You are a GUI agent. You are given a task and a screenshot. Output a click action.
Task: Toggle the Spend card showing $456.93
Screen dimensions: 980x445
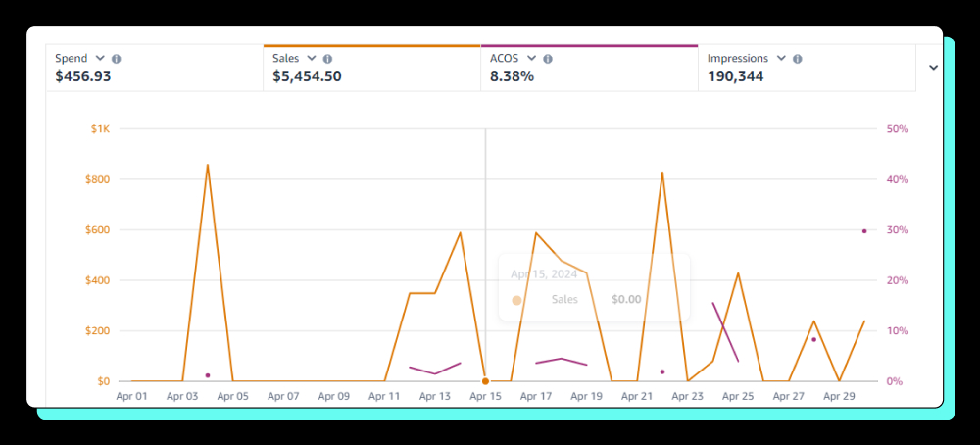[154, 69]
